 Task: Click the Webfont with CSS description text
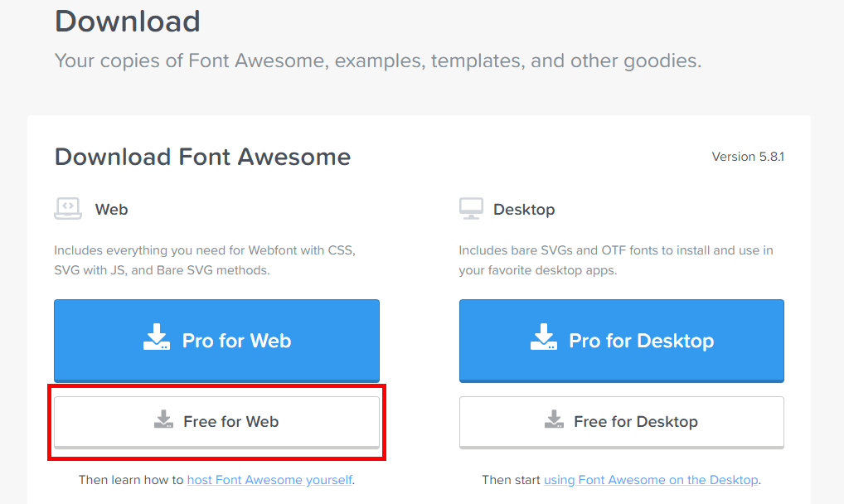point(205,259)
